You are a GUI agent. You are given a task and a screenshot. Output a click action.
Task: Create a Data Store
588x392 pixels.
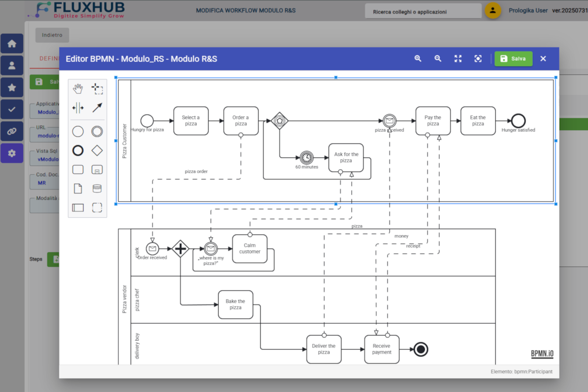coord(97,188)
